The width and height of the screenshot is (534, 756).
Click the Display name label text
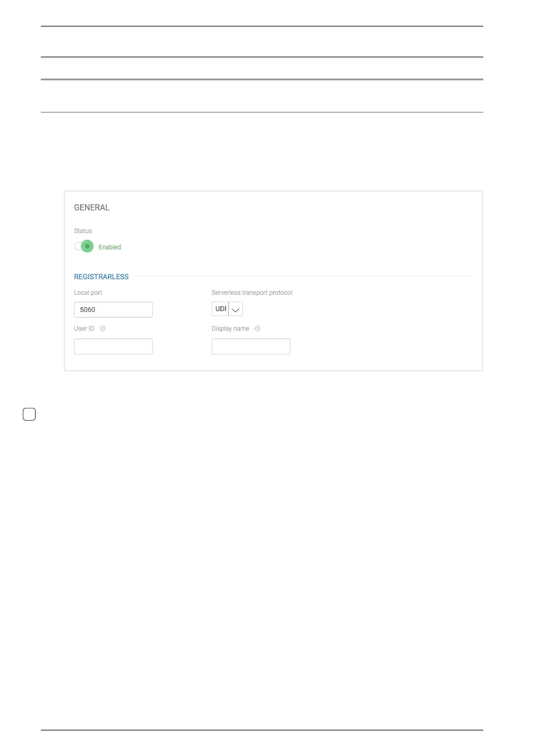tap(230, 329)
